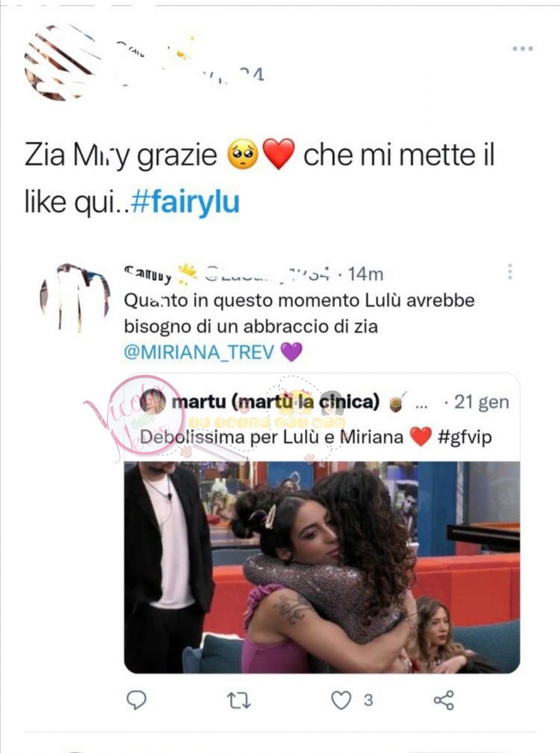Retweet using the retweet arrows icon

(x=238, y=700)
